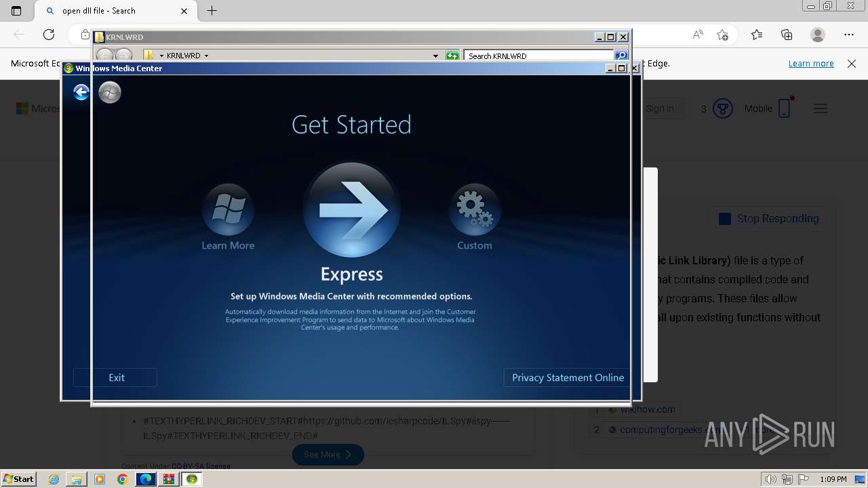Open the Edge tab actions menu
Screen dimensions: 868x488
16,11
